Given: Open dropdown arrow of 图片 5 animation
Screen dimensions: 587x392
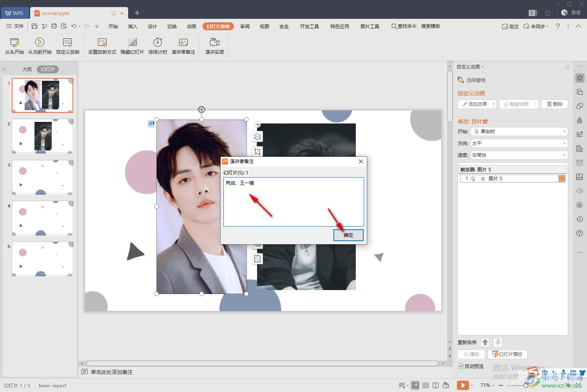Looking at the screenshot, I should click(562, 179).
